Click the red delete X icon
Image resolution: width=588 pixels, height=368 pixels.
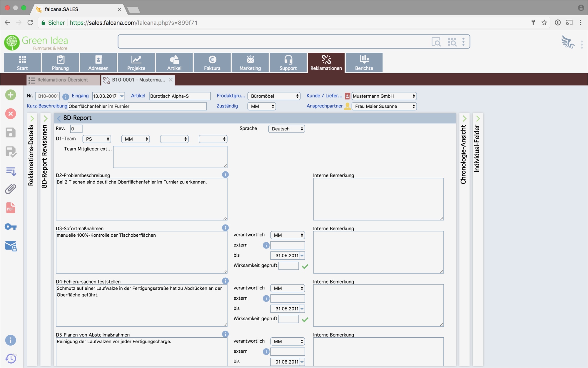point(11,114)
